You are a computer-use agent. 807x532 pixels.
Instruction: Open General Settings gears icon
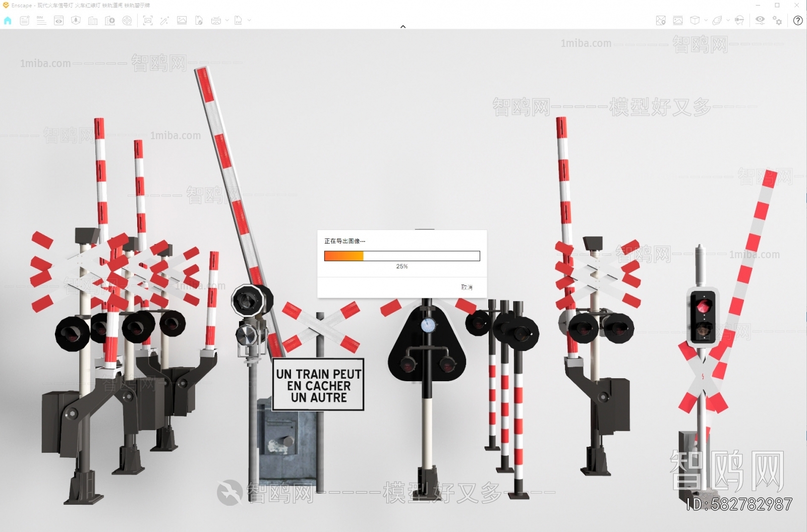click(777, 21)
